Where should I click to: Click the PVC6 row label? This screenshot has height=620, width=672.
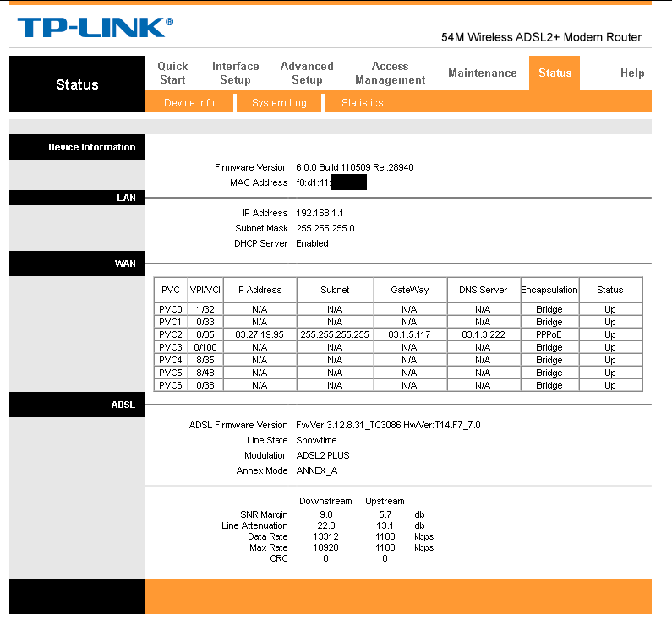pyautogui.click(x=171, y=385)
